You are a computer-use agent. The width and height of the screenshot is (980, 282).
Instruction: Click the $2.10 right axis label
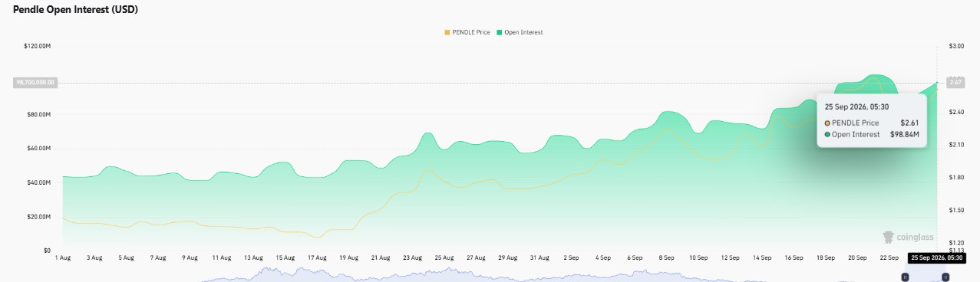coord(956,145)
